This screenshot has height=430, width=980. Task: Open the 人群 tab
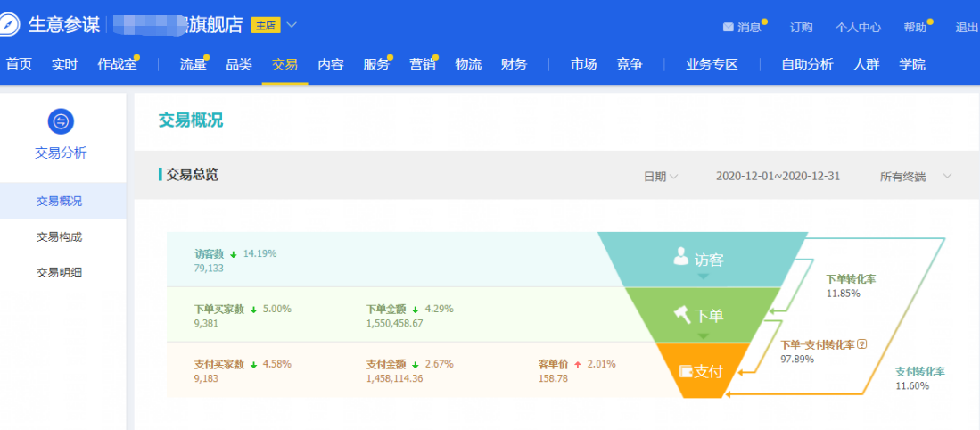(x=866, y=63)
